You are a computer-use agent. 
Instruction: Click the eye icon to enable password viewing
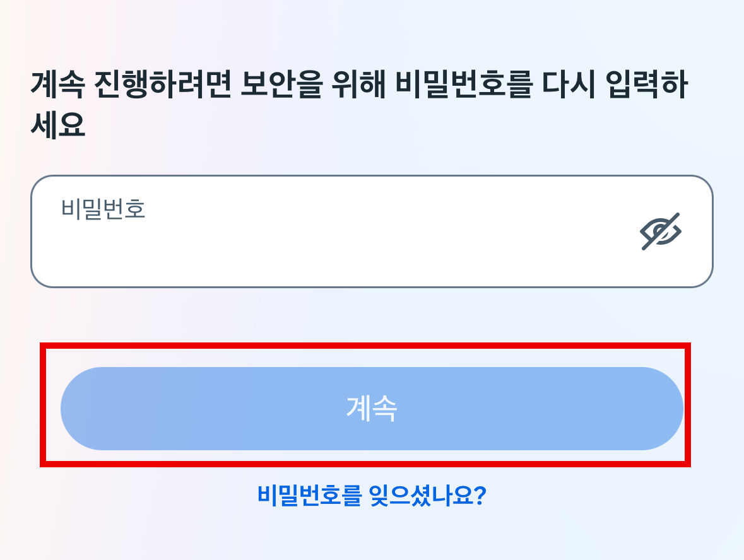pos(660,230)
